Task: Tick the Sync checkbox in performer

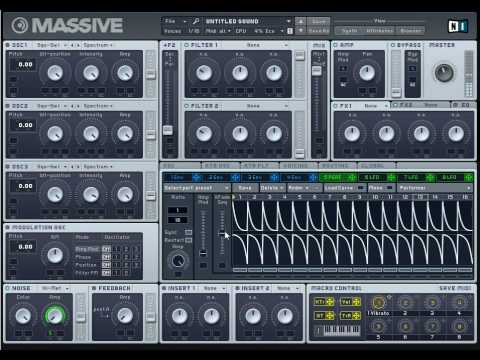Action: (188, 232)
